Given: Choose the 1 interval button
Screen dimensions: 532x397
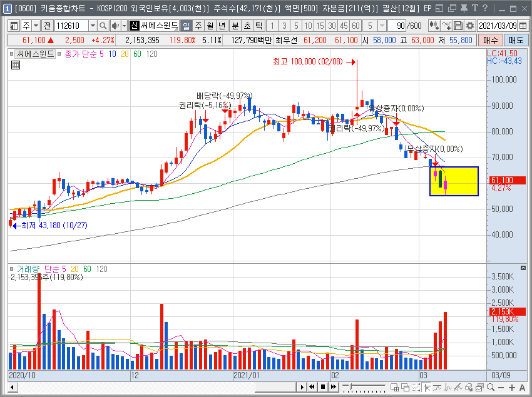Looking at the screenshot, I should (272, 26).
